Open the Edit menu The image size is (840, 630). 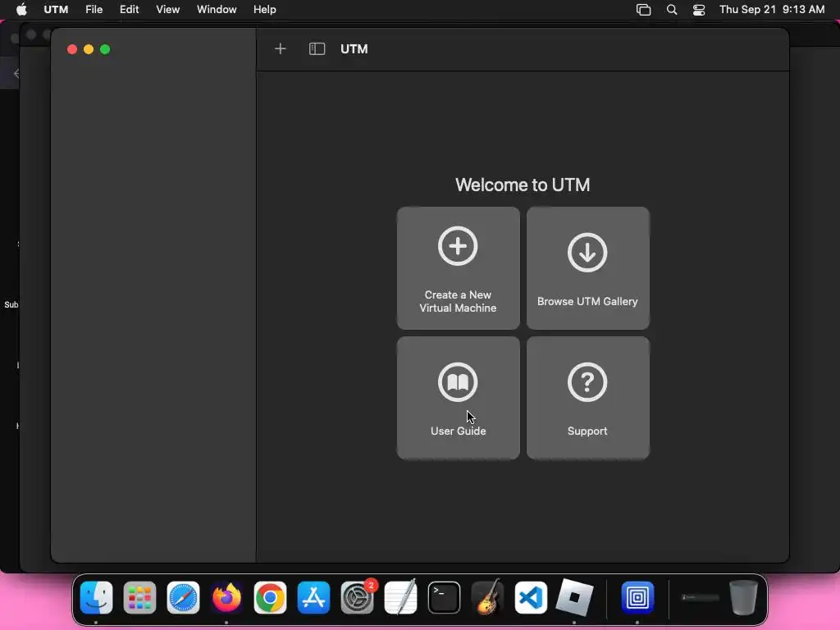point(129,10)
